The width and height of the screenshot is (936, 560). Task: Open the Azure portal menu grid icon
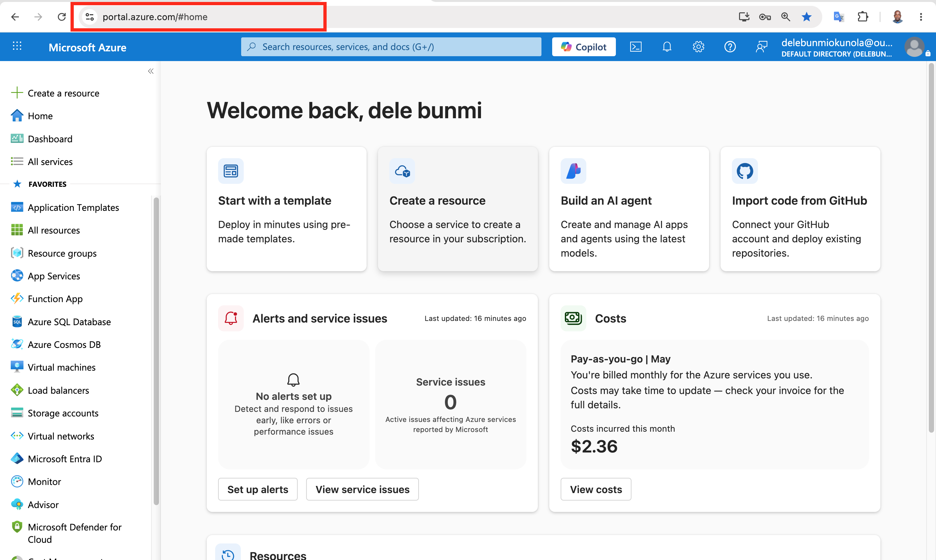pyautogui.click(x=17, y=46)
